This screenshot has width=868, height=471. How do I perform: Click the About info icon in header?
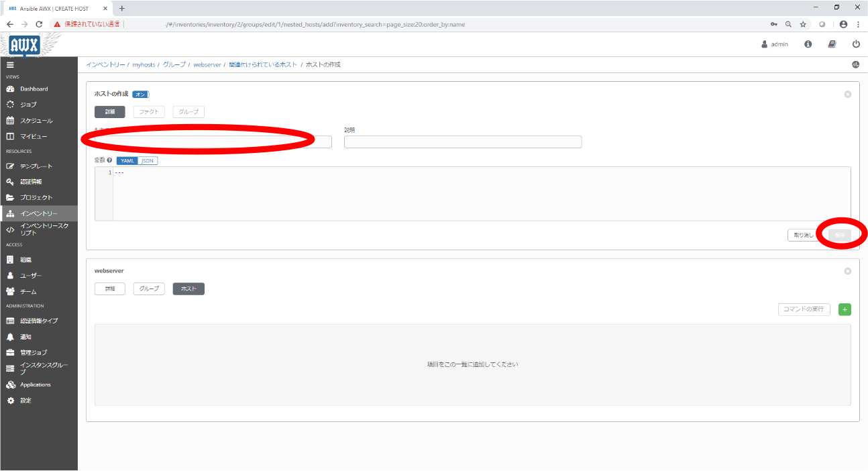tap(808, 44)
